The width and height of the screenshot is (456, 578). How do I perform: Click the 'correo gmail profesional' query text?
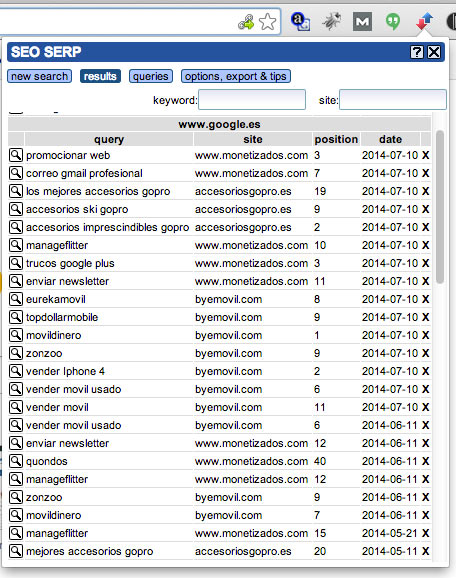coord(84,173)
